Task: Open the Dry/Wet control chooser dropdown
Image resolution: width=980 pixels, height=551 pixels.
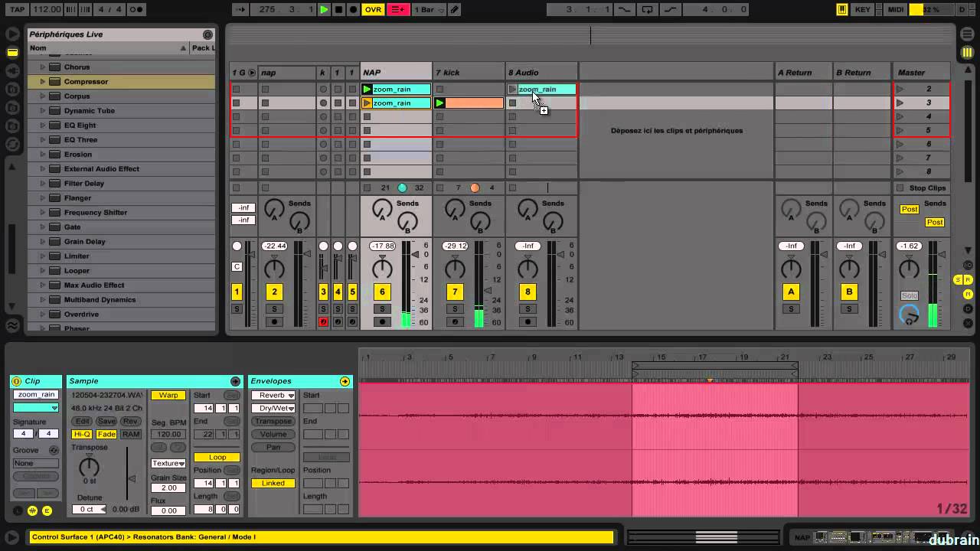Action: (x=273, y=408)
